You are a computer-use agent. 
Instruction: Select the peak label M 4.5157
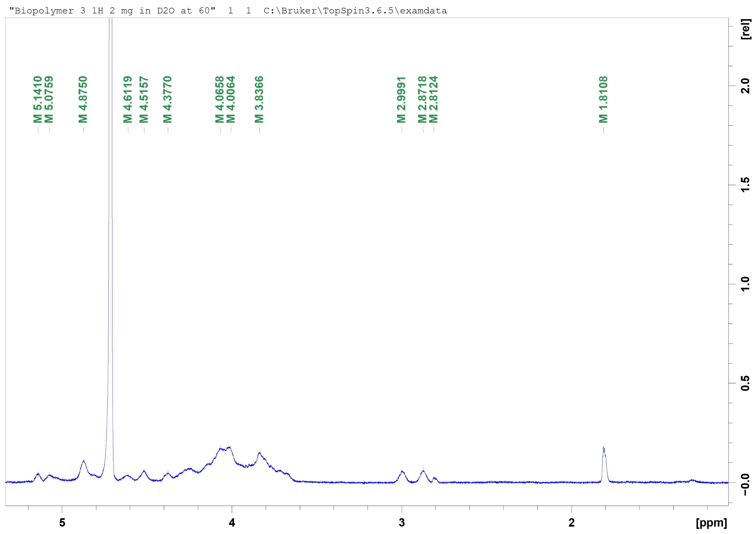coord(144,100)
